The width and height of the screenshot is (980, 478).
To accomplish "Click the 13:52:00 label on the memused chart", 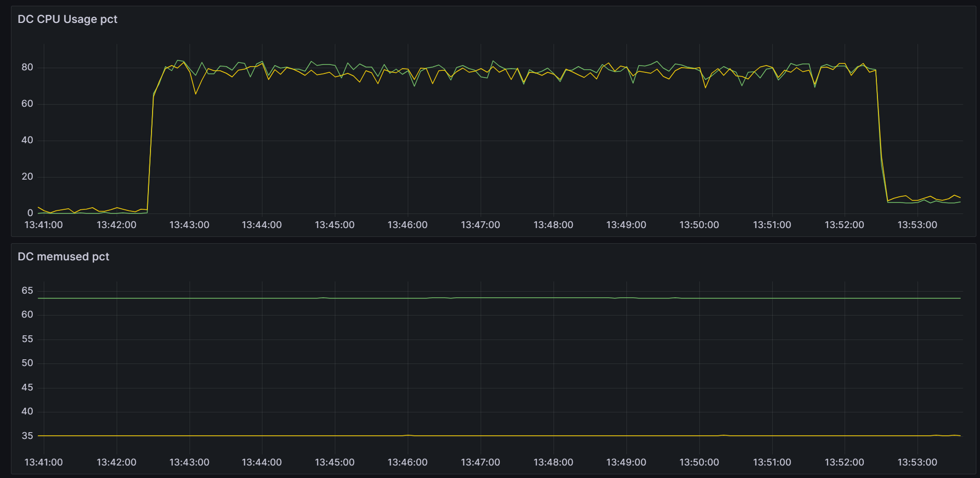I will [844, 462].
